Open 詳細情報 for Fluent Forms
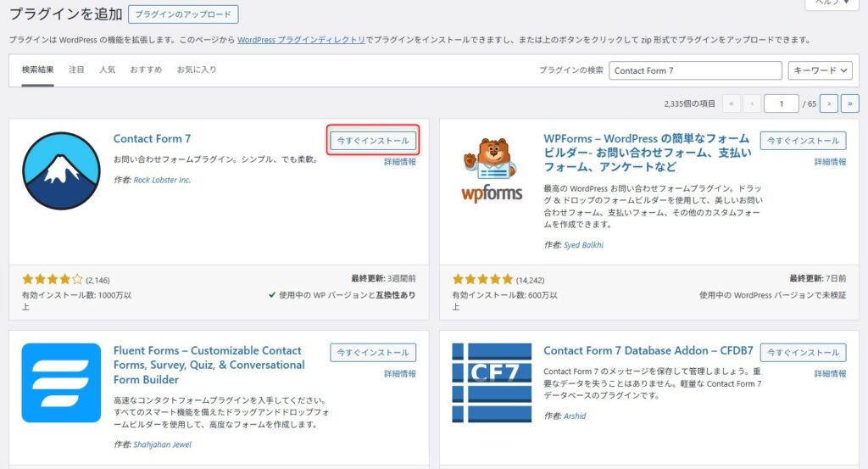Viewport: 868px width, 469px height. (x=399, y=373)
